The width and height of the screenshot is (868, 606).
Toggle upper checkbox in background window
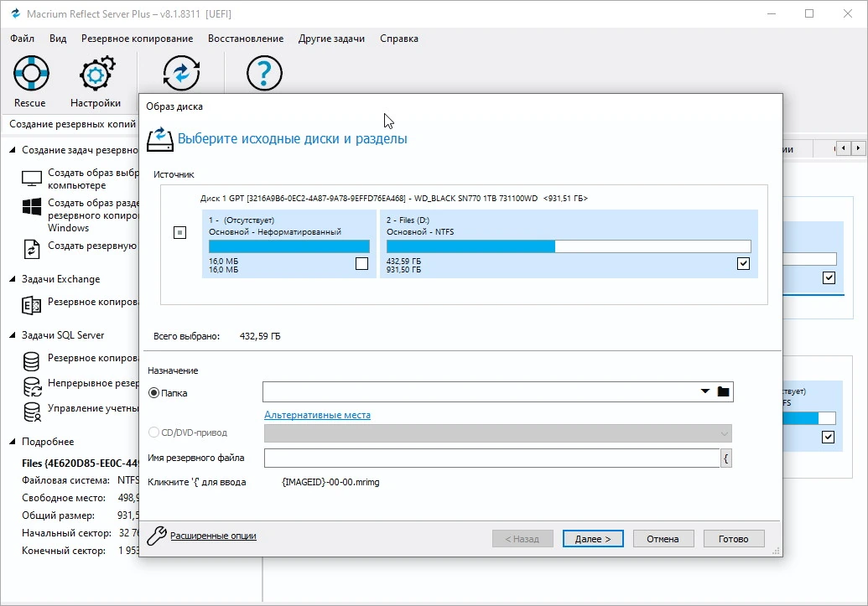[x=829, y=277]
